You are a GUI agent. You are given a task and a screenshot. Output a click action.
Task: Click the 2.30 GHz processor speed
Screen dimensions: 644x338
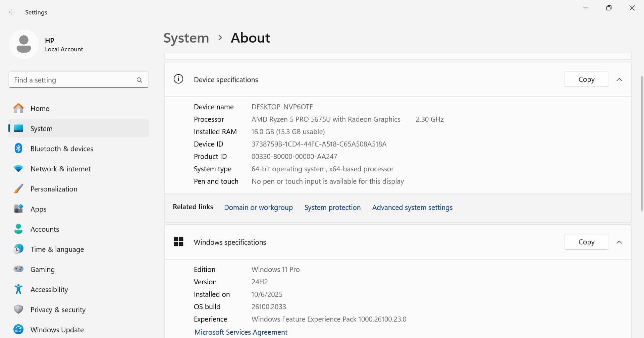point(430,119)
